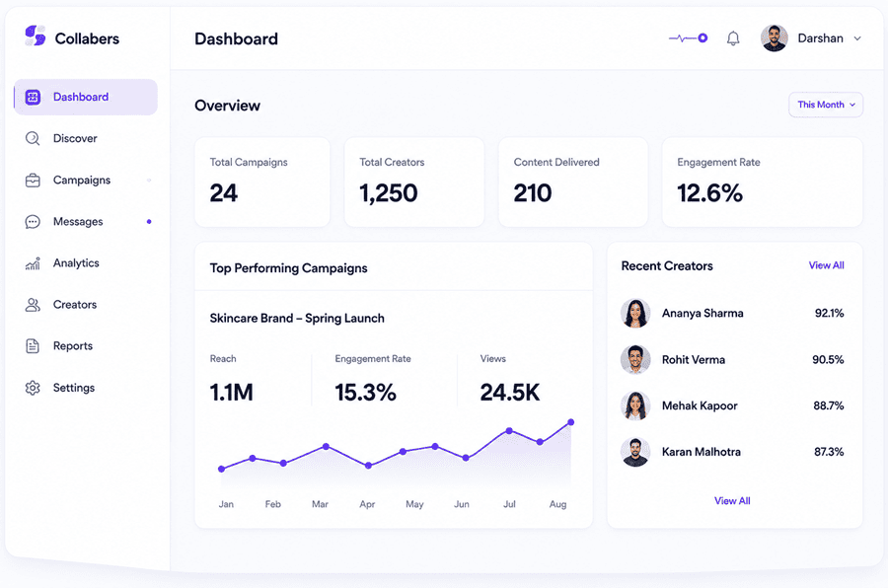Click the Collabers logo icon

36,36
